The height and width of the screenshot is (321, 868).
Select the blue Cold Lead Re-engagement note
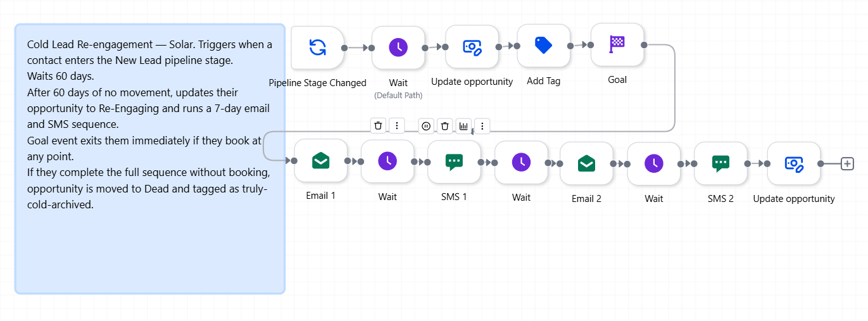point(150,159)
